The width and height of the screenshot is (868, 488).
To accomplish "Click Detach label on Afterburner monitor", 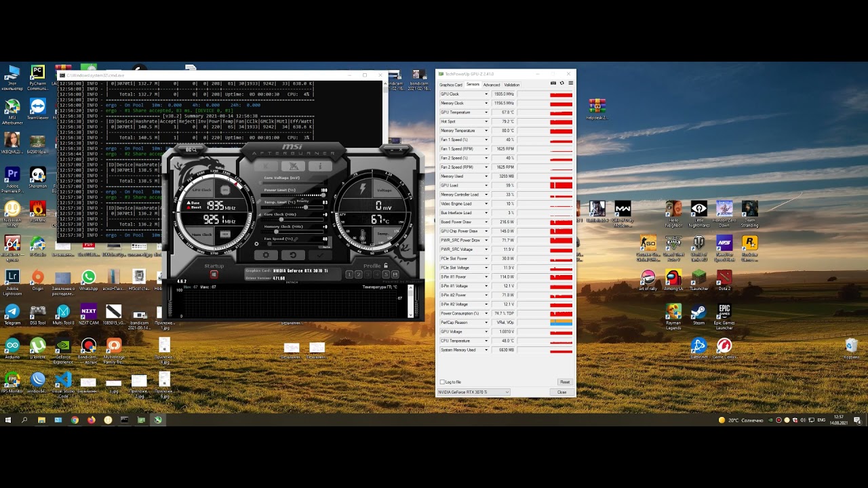I will point(292,282).
